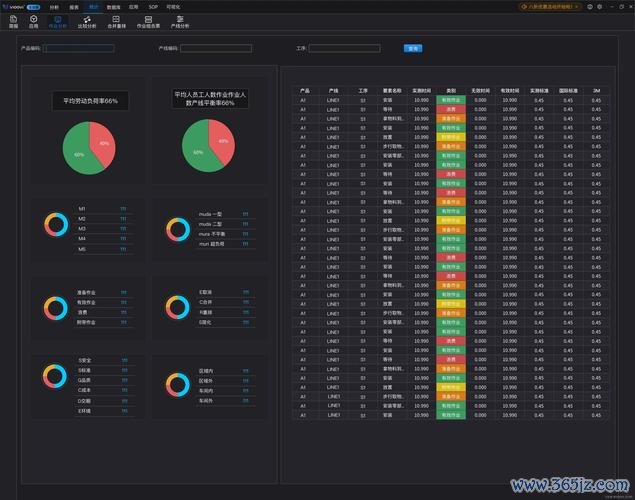Screen dimensions: 635x500
Task: Click the 类别 column header
Action: point(451,91)
